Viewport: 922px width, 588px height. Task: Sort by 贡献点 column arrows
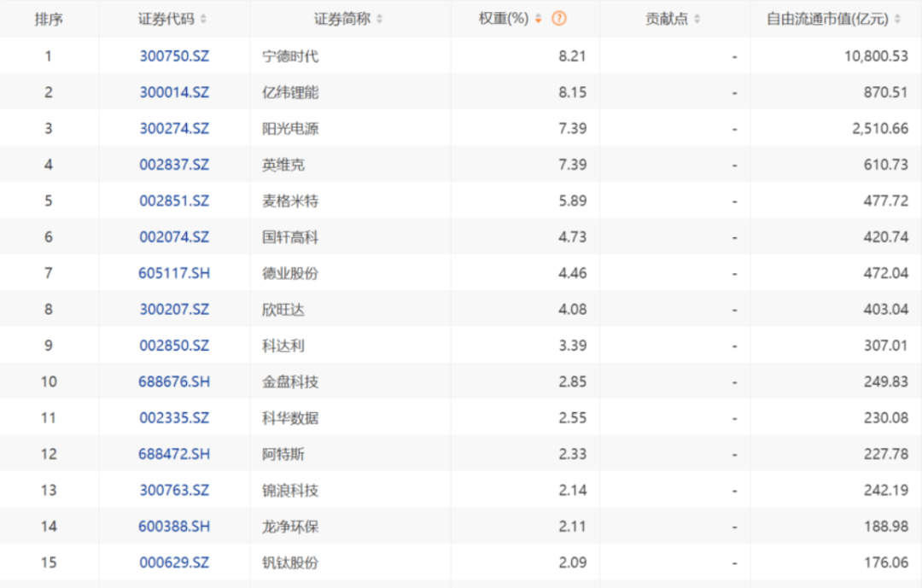(697, 19)
